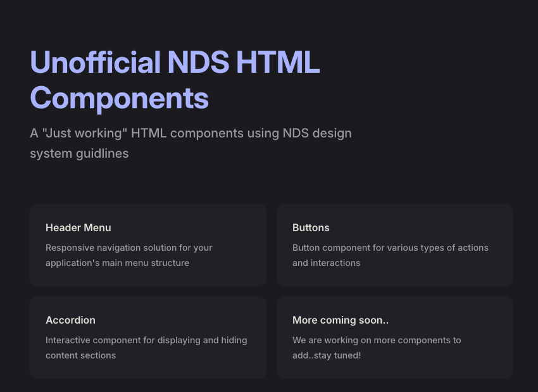
Task: Click the and interactions text in Buttons card
Action: coord(327,263)
